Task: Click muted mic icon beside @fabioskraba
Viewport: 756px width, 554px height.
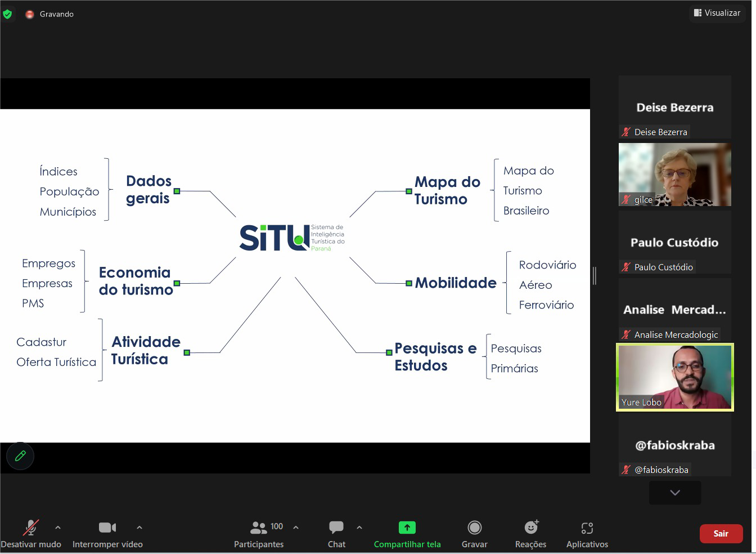Action: [x=626, y=470]
